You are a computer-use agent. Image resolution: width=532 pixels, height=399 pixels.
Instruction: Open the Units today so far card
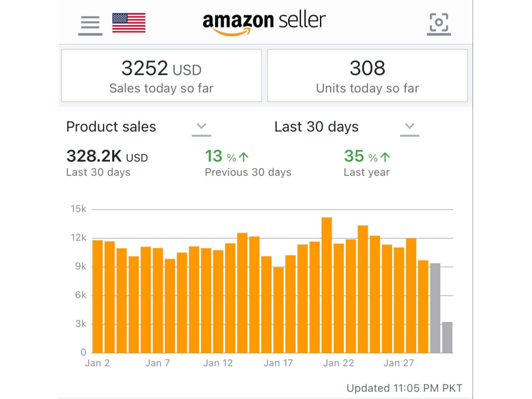pos(367,76)
